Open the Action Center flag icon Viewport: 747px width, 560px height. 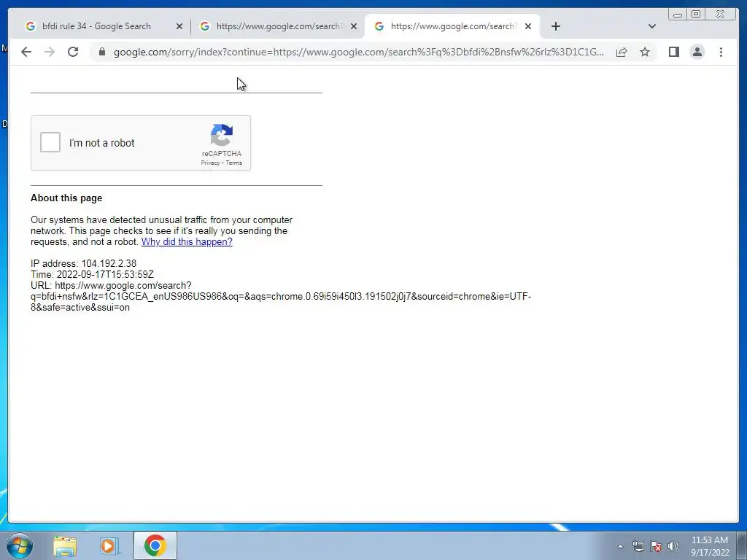(x=656, y=546)
